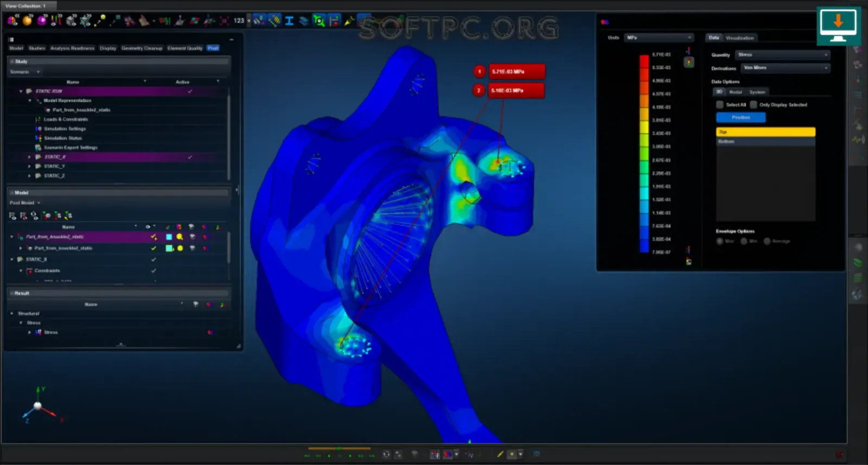The width and height of the screenshot is (868, 465).
Task: Click the green layers icon in right sidebar
Action: click(857, 263)
